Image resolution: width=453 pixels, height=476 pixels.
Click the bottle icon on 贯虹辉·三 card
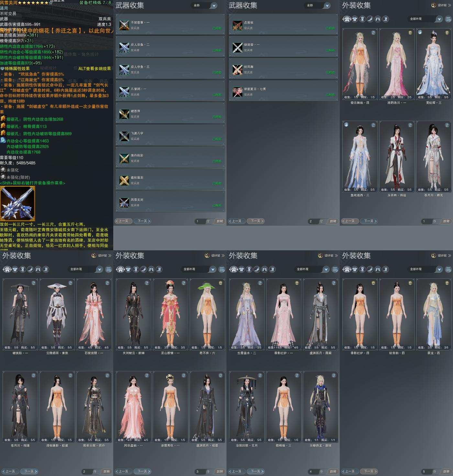pos(420,32)
